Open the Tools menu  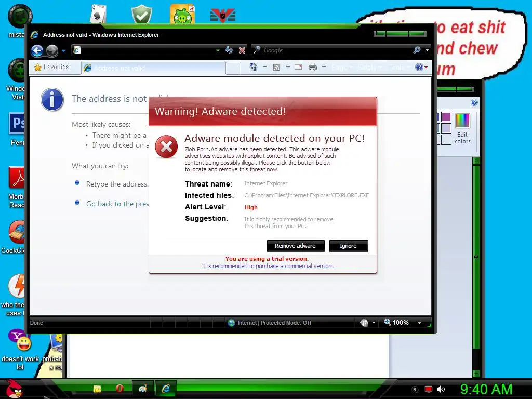399,67
